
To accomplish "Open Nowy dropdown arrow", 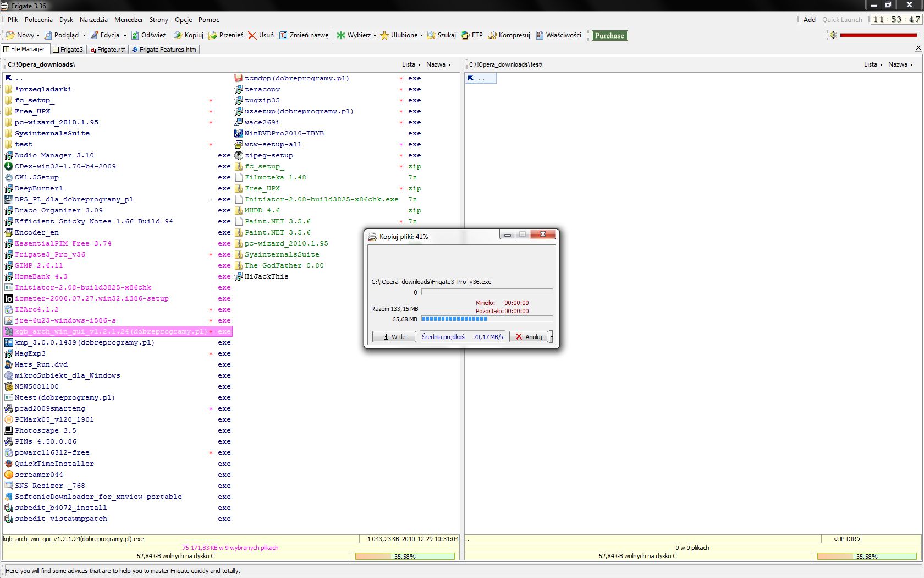I will (38, 35).
